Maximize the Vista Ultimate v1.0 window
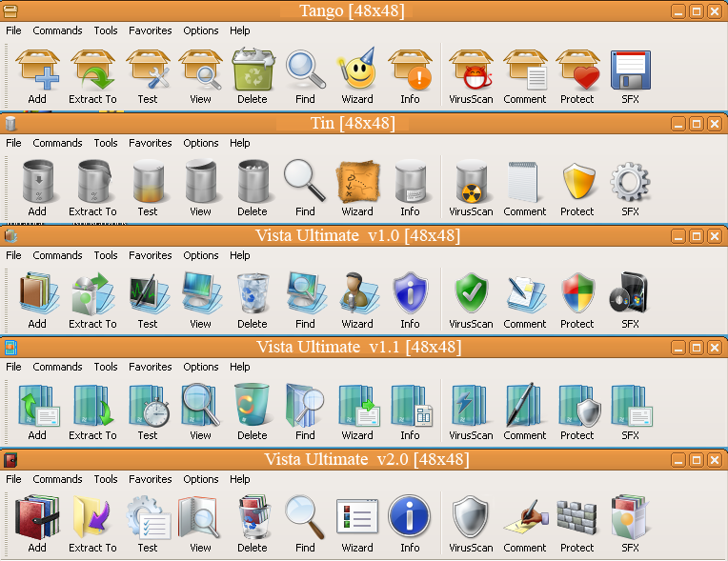This screenshot has height=561, width=728. point(697,236)
